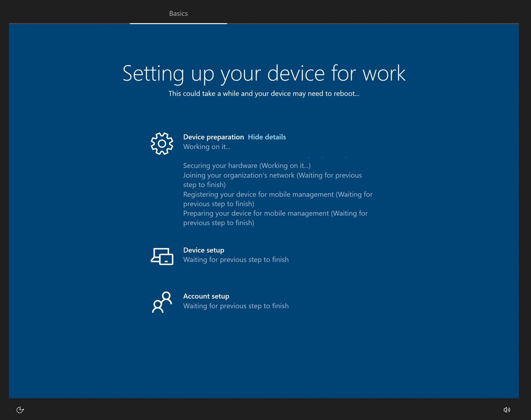Click the 'This could take a while' subtitle

[264, 94]
